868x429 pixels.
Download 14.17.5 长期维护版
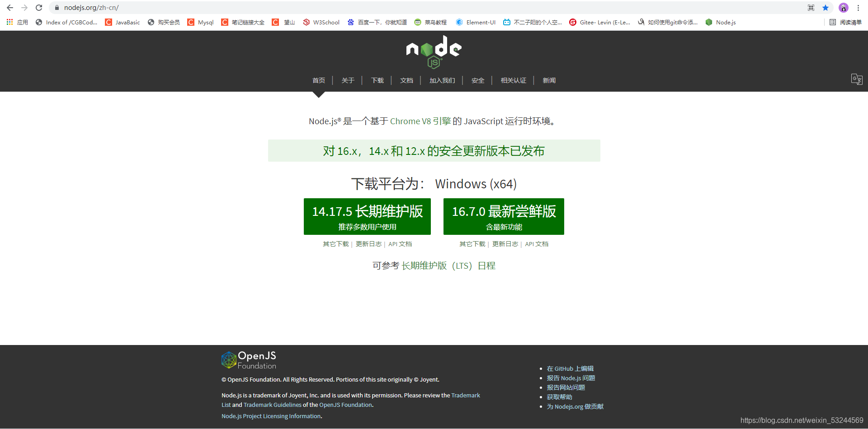(367, 216)
